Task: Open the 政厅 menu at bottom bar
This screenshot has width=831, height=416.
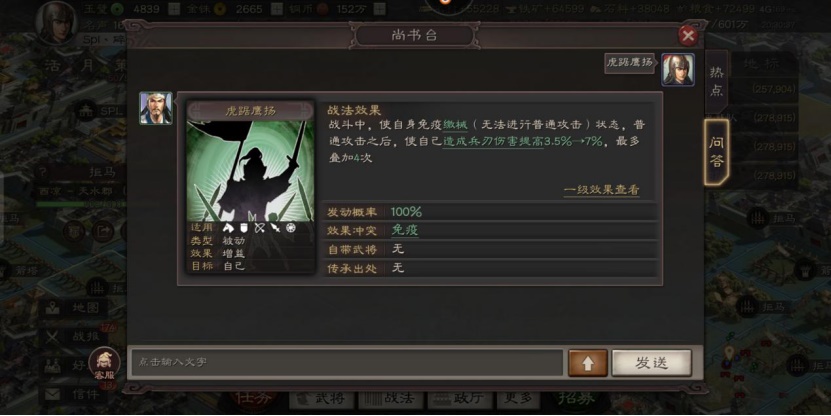Action: 460,399
